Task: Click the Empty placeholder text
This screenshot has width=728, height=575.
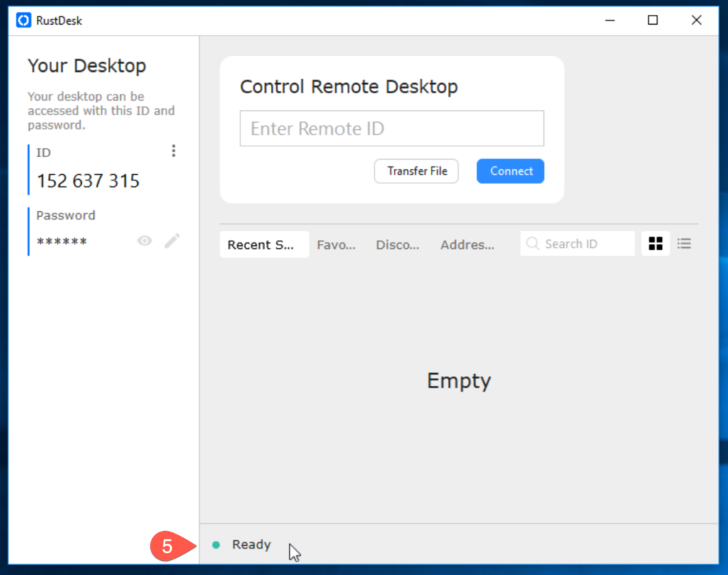Action: pyautogui.click(x=459, y=381)
